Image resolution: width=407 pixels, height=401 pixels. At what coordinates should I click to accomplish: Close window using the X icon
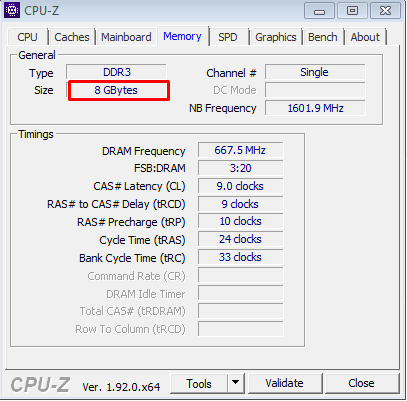[x=385, y=11]
